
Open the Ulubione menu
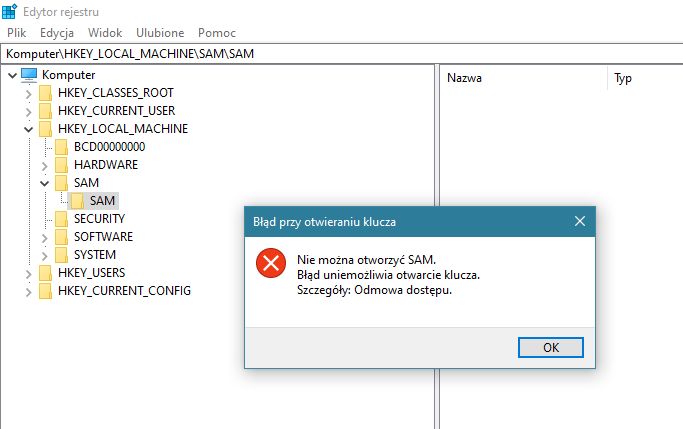coord(160,33)
